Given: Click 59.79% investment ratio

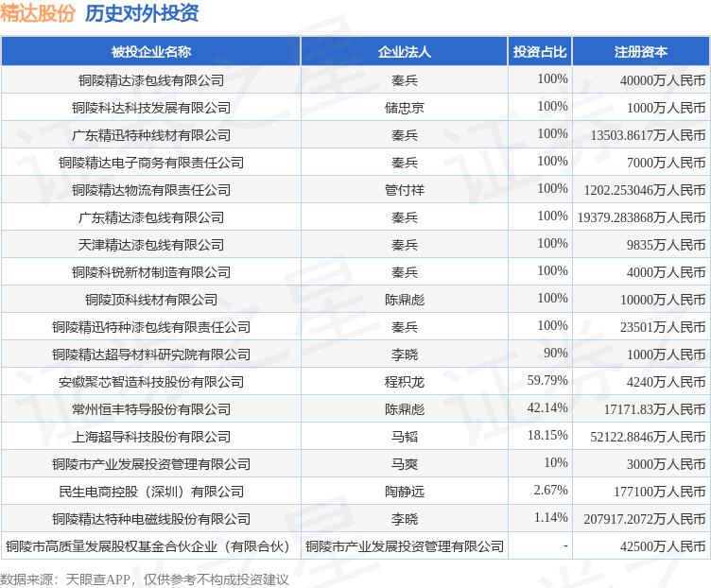Looking at the screenshot, I should click(x=547, y=380).
